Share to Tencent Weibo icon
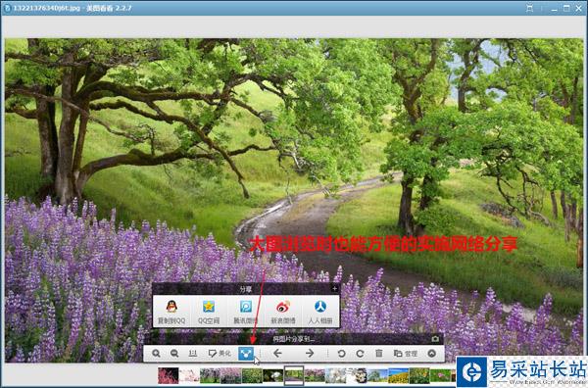The height and width of the screenshot is (388, 588). [x=246, y=312]
